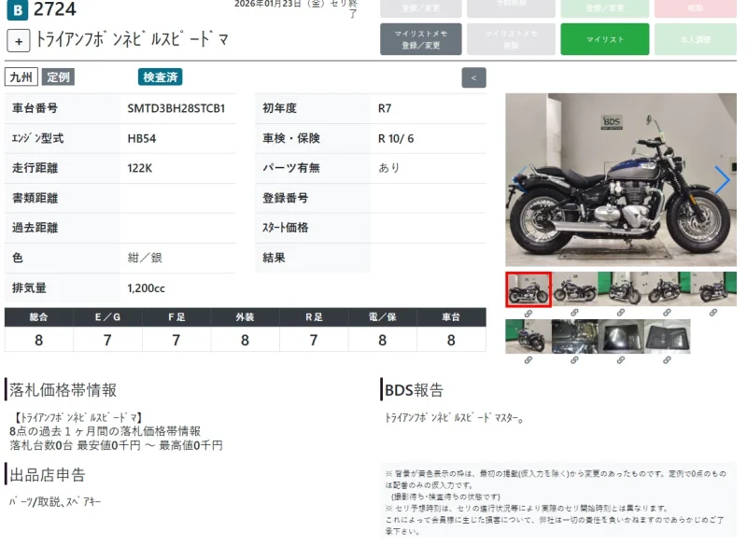Open the link icon under the dark case thumbnail
The height and width of the screenshot is (560, 747).
point(620,360)
